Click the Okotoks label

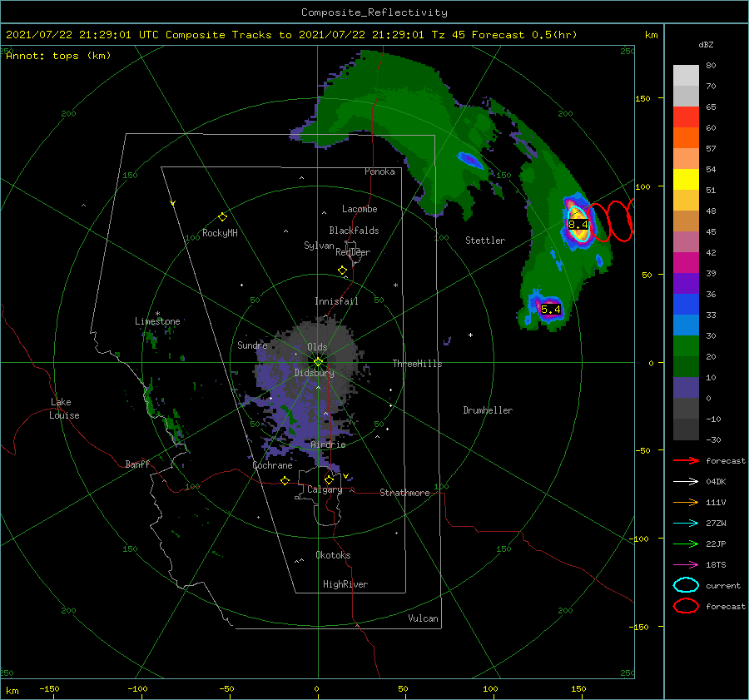[333, 555]
